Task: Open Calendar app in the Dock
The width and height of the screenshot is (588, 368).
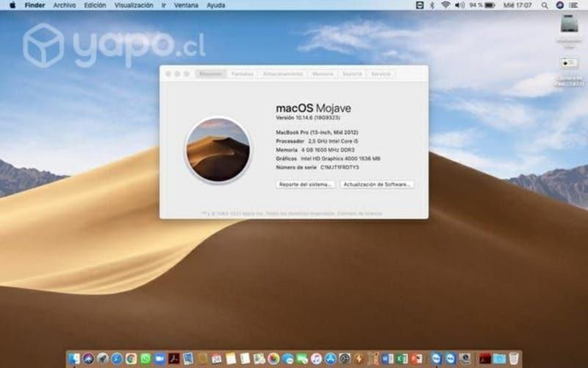Action: (x=217, y=358)
